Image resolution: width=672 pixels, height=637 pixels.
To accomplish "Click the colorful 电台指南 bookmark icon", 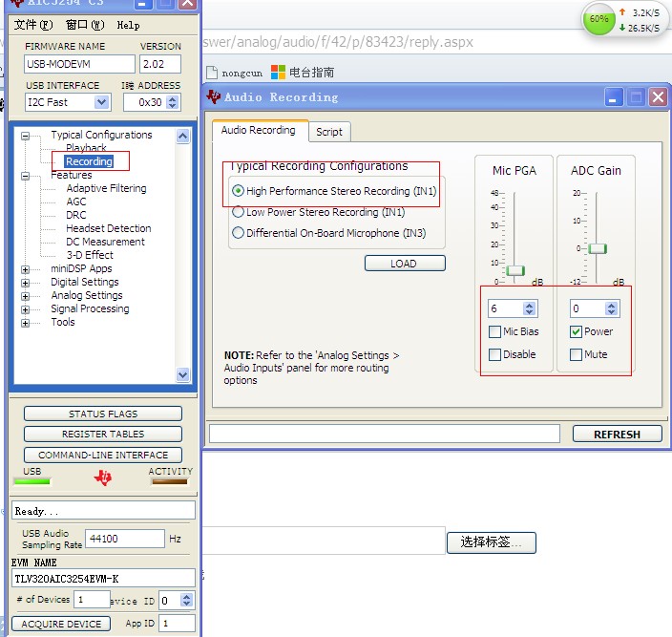I will (x=278, y=72).
